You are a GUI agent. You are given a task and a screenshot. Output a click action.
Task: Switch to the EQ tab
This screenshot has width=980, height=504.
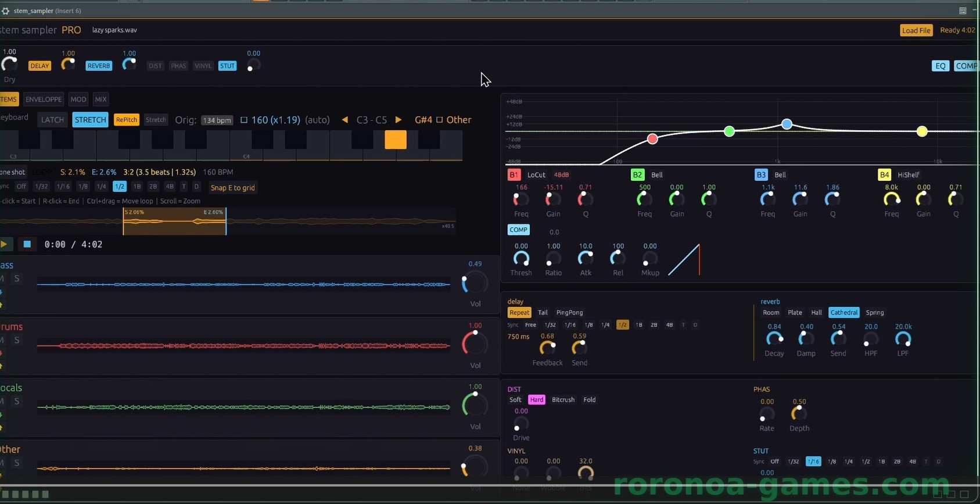pyautogui.click(x=940, y=66)
